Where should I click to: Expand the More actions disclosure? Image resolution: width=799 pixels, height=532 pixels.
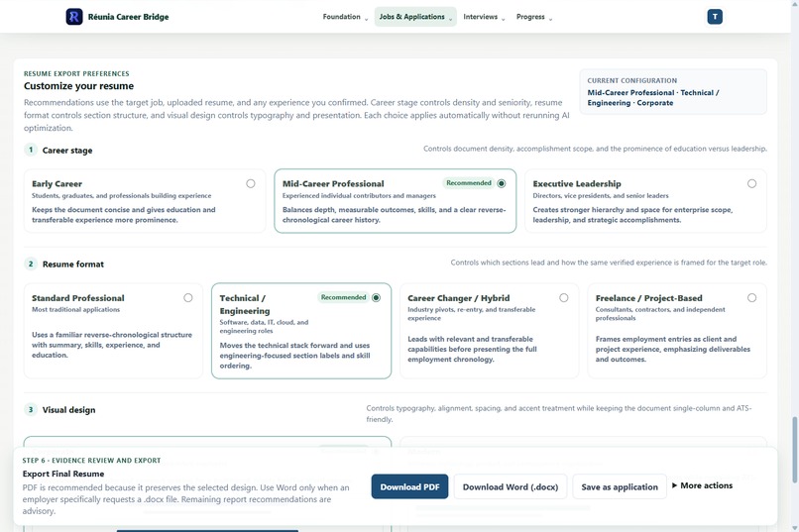(702, 485)
